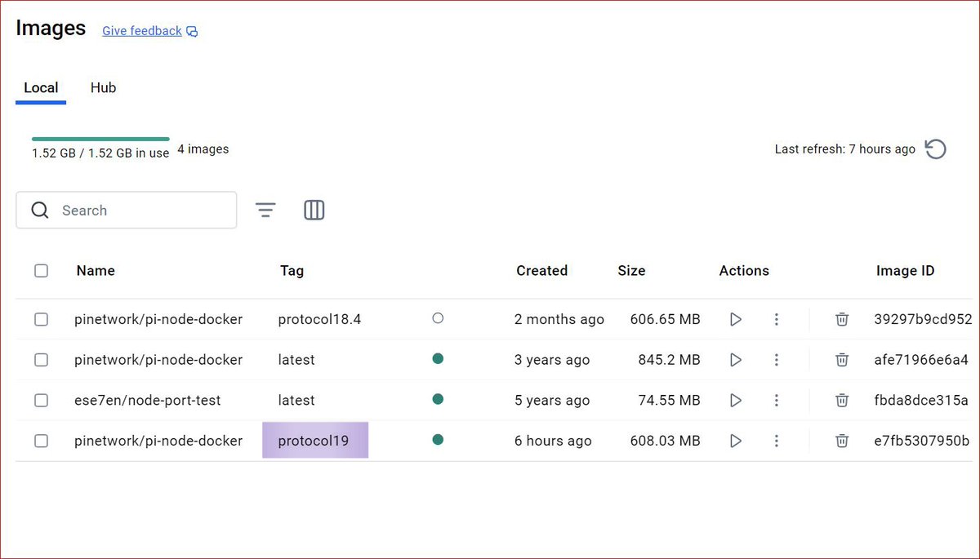Click the in-use status dot for node-port-test

(438, 399)
